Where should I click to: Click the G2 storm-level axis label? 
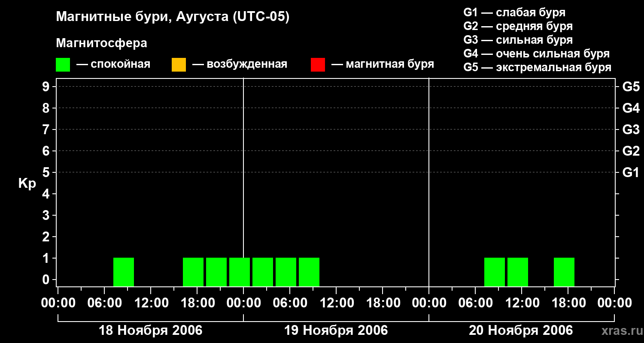click(631, 151)
